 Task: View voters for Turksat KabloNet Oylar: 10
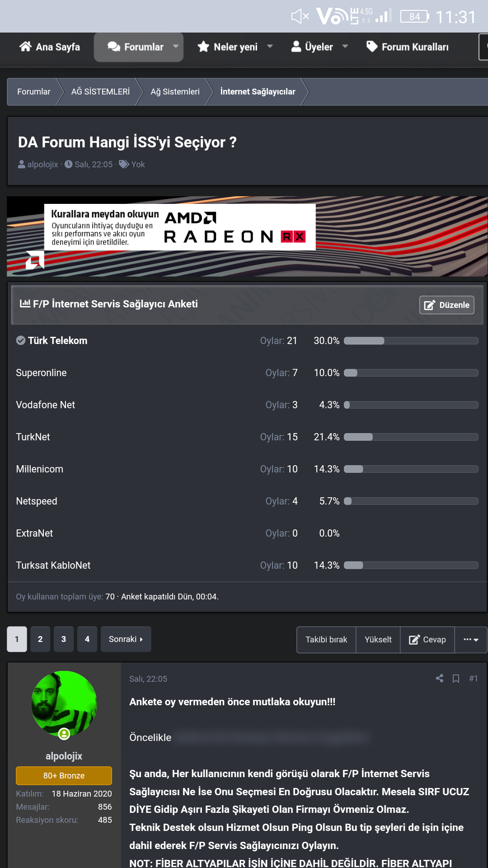(279, 566)
